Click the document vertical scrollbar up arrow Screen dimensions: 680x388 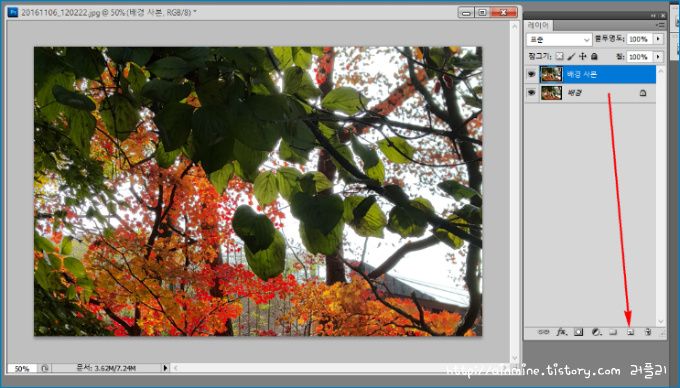pyautogui.click(x=515, y=26)
